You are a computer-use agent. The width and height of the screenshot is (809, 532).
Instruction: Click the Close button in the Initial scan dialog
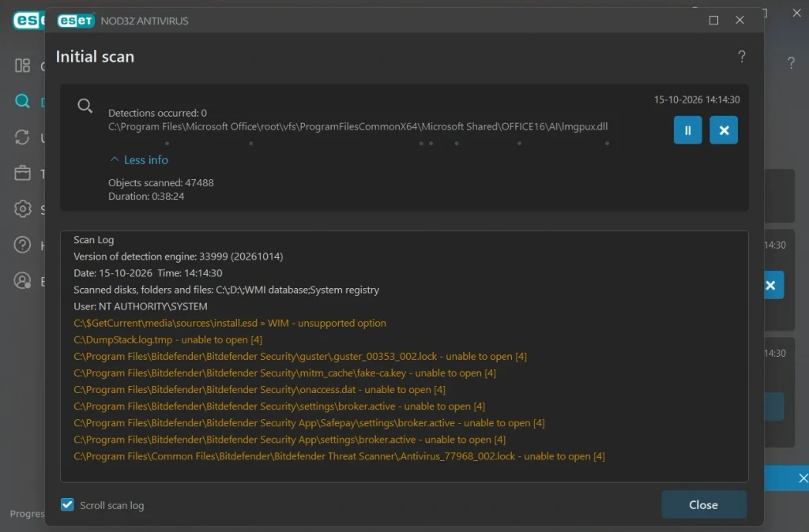pos(704,504)
